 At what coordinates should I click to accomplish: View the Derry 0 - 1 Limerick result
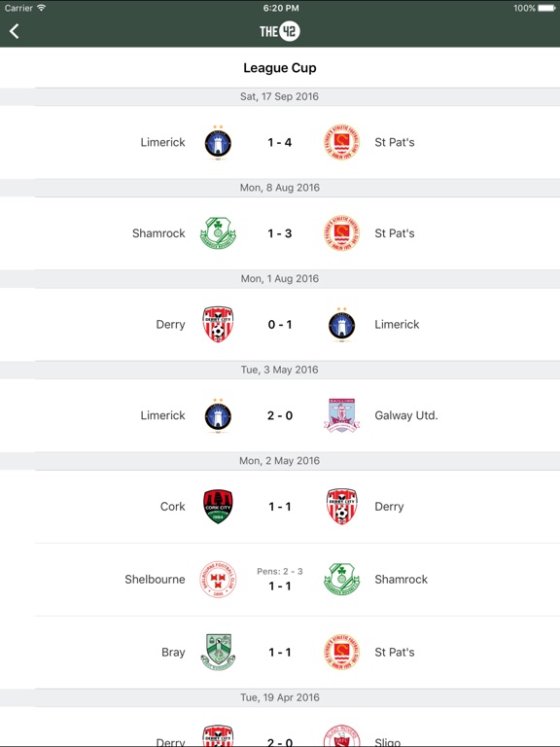pos(280,325)
